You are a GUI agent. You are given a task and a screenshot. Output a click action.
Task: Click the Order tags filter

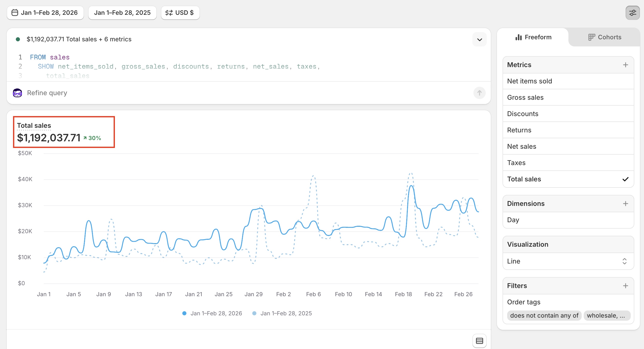click(524, 302)
